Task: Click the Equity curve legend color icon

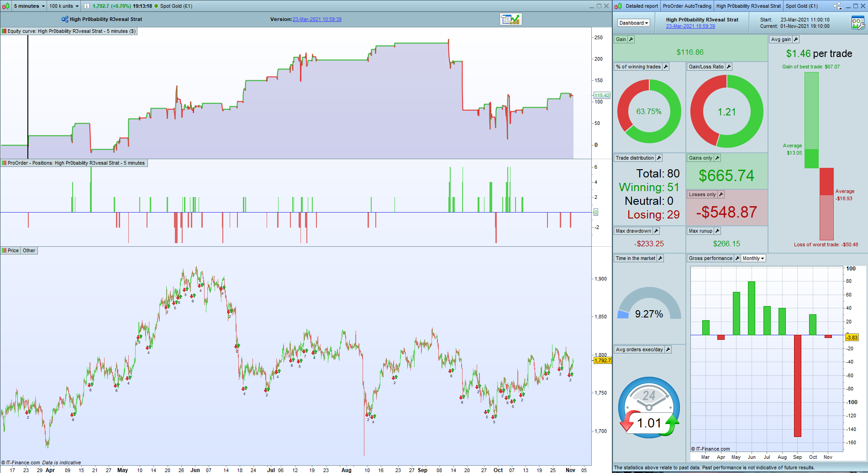Action: pos(4,31)
